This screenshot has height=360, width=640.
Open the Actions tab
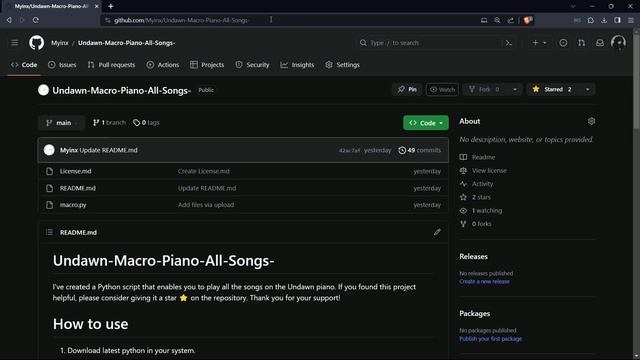pos(163,65)
